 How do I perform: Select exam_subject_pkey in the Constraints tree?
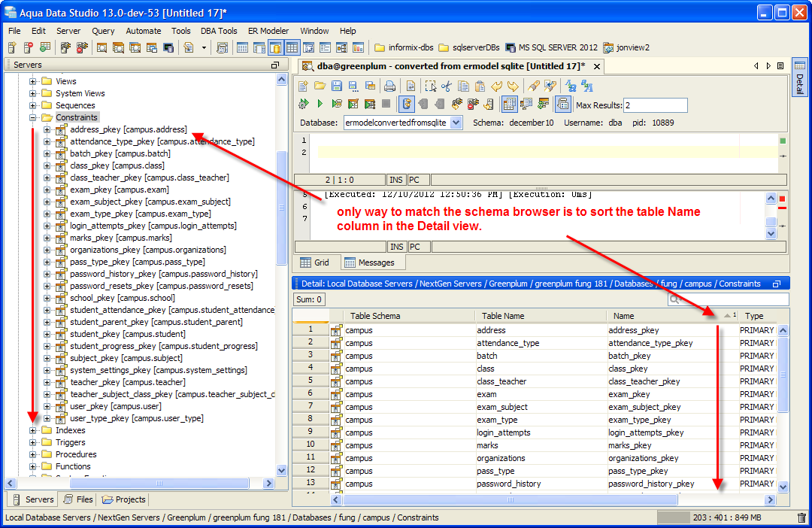pos(150,202)
